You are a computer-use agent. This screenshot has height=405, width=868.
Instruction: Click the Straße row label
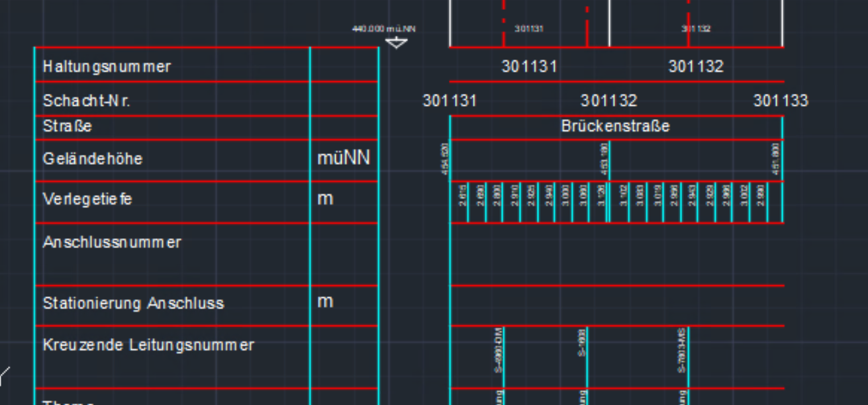click(x=68, y=126)
